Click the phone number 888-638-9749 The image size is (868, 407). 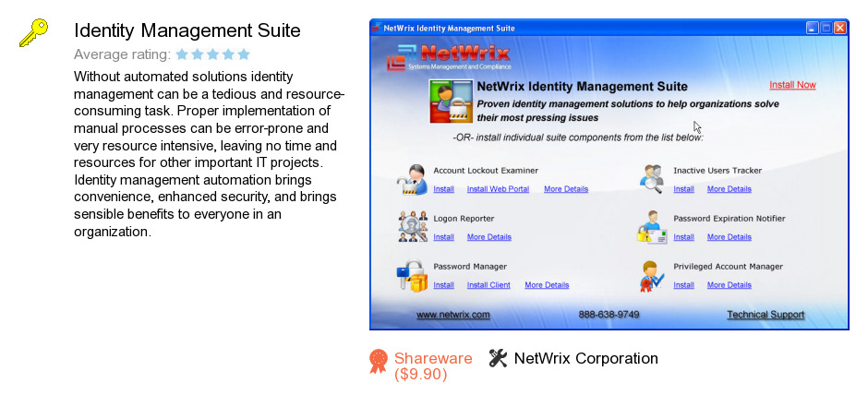pyautogui.click(x=609, y=315)
